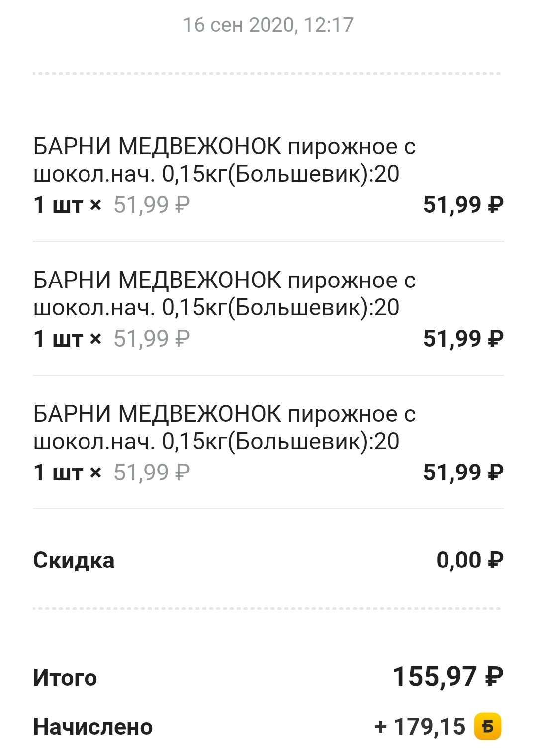Image resolution: width=537 pixels, height=756 pixels.
Task: Tap the yellow bonus points coin icon
Action: [488, 727]
